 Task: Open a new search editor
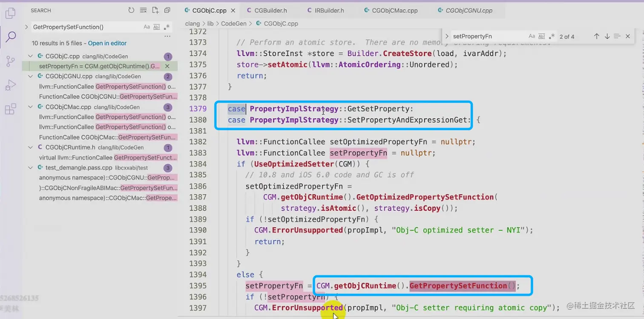(155, 10)
